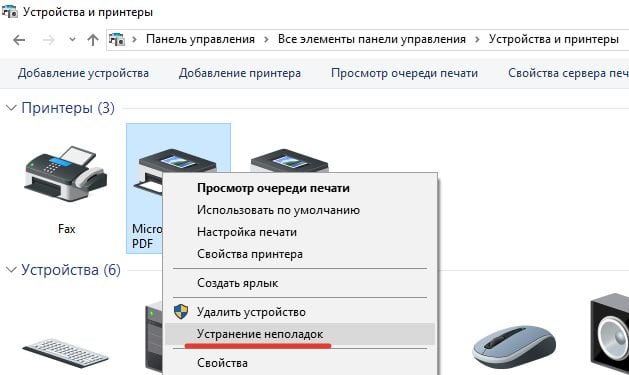Screen dimensions: 629x375
Task: Click Добавление принтера in toolbar
Action: 239,73
